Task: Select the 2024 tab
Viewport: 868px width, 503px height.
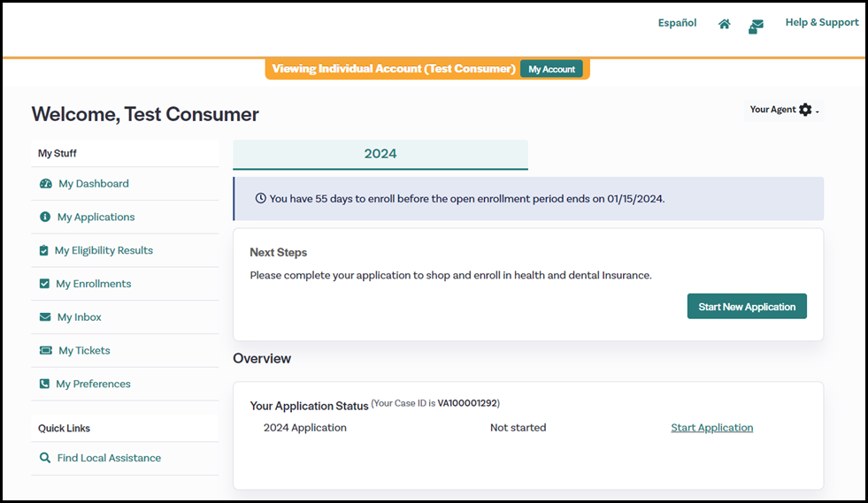Action: pos(380,154)
